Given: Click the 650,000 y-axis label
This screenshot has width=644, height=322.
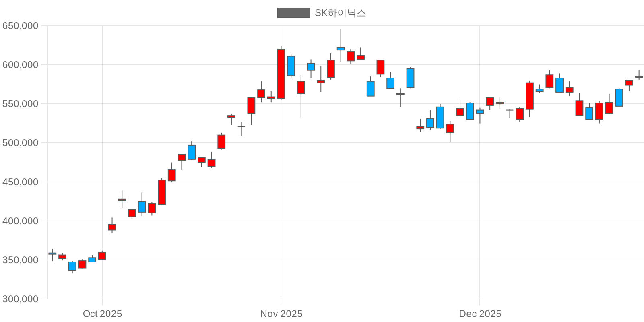Looking at the screenshot, I should tap(21, 26).
